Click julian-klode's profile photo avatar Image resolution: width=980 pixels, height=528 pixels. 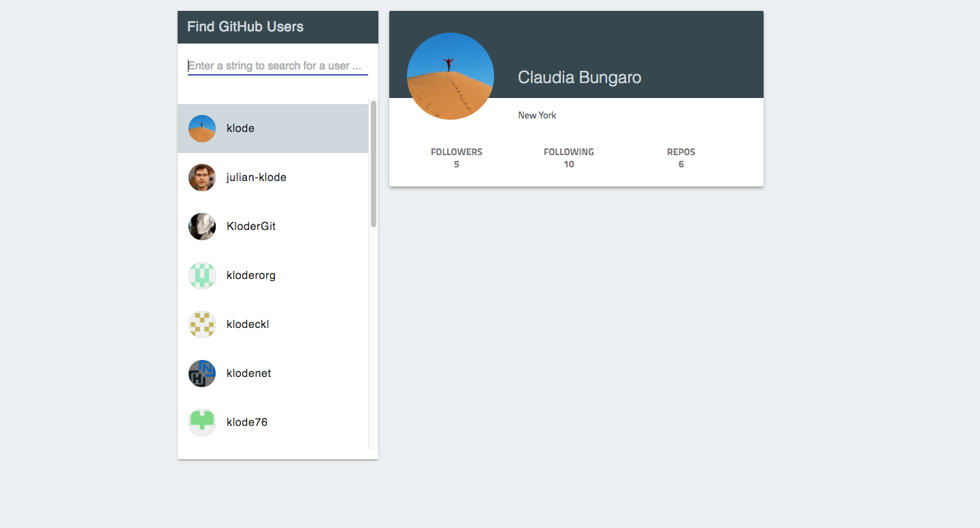point(202,178)
